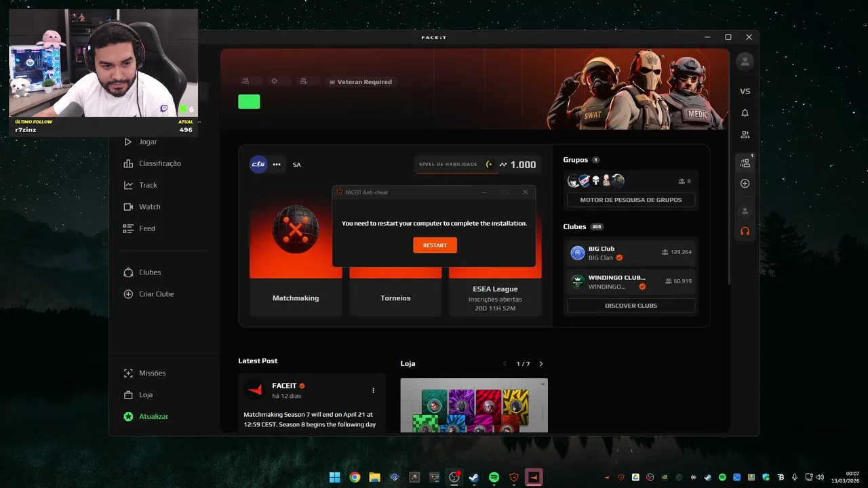Click the Grupos member avatars row
868x488 pixels.
(x=596, y=180)
